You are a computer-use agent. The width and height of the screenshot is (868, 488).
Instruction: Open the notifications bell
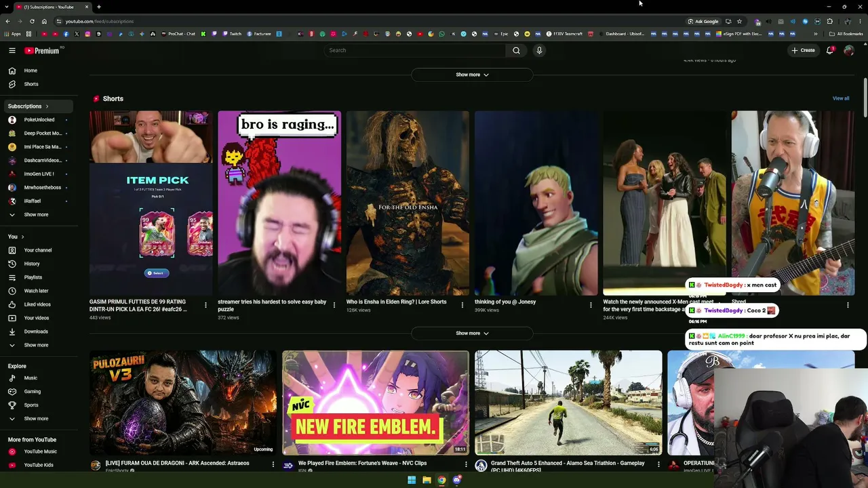830,50
